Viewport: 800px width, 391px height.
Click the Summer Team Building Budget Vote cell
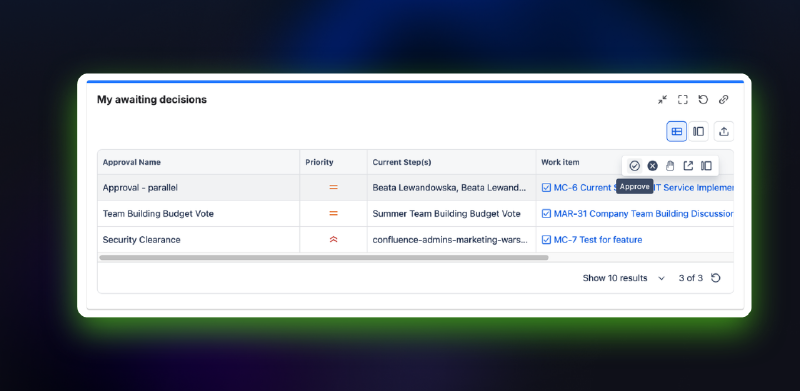click(452, 214)
